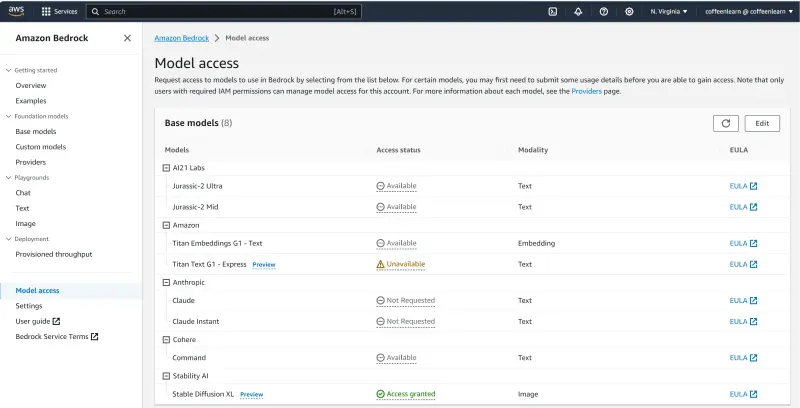800x408 pixels.
Task: Collapse the Anthropic provider group
Action: tap(166, 282)
